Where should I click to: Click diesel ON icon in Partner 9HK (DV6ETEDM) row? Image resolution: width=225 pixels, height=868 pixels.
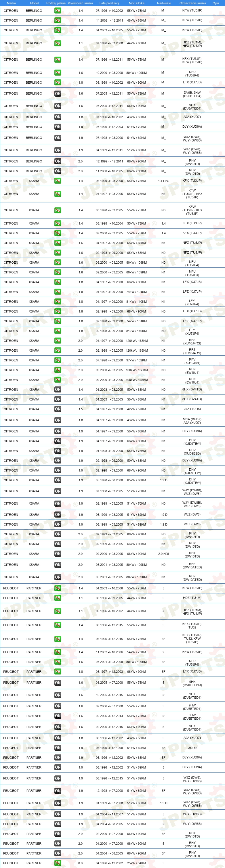[58, 683]
